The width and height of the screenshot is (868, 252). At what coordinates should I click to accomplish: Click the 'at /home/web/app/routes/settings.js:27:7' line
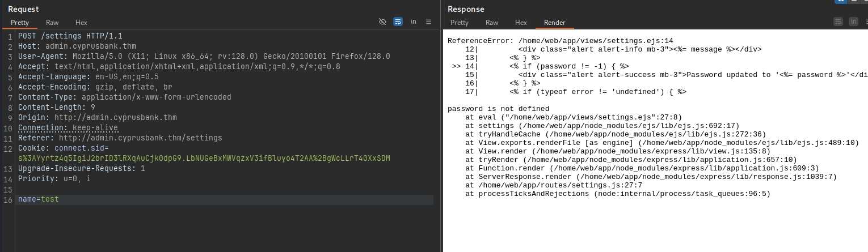pyautogui.click(x=554, y=185)
